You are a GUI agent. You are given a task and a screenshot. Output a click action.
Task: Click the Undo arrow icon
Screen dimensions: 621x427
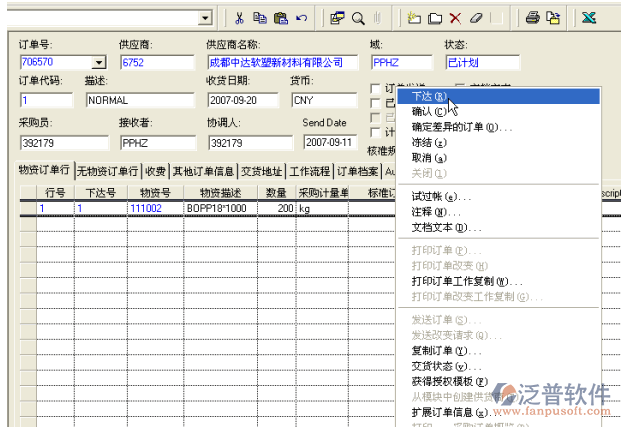pyautogui.click(x=301, y=18)
